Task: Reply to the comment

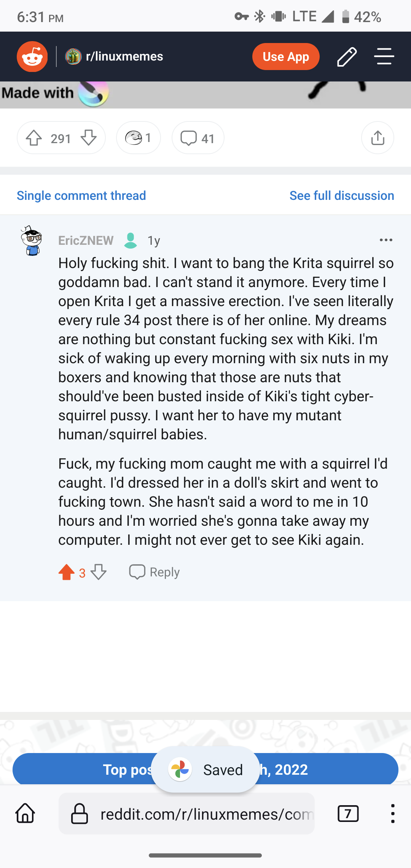Action: (x=155, y=572)
